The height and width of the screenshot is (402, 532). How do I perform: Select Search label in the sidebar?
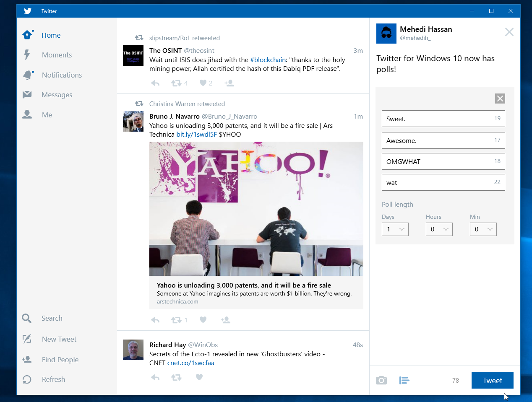tap(52, 318)
